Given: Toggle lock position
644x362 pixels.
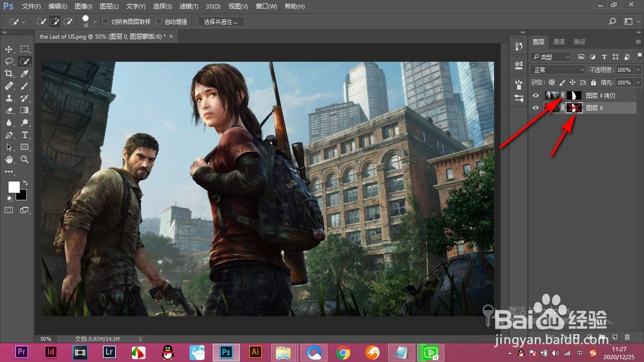Looking at the screenshot, I should (572, 82).
